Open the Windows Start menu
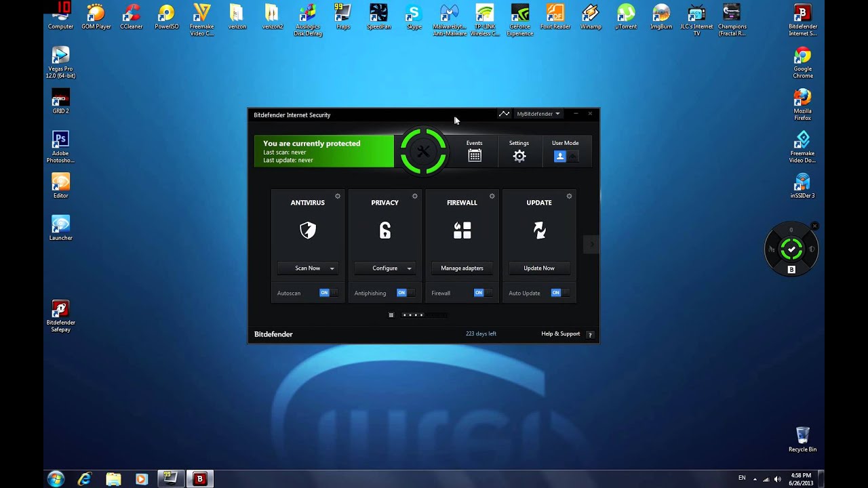The height and width of the screenshot is (488, 868). tap(56, 479)
